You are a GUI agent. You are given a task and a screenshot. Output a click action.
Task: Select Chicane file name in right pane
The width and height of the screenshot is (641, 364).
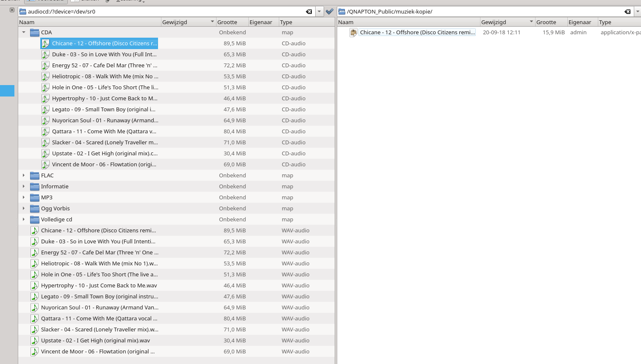click(x=417, y=32)
